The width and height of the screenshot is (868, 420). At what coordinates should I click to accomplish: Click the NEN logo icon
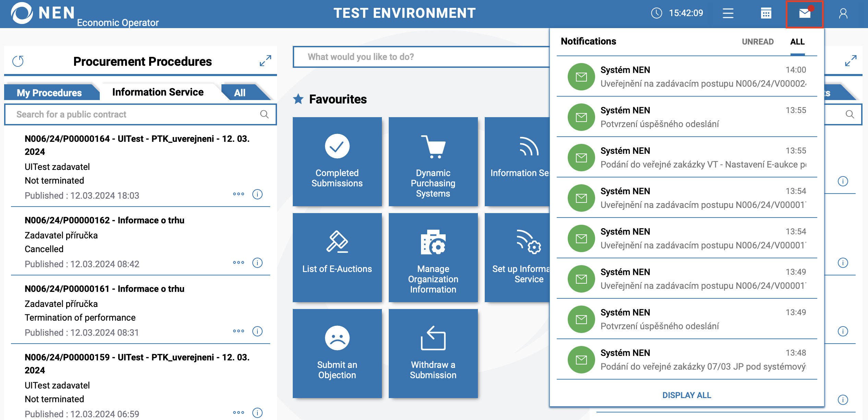pos(22,13)
